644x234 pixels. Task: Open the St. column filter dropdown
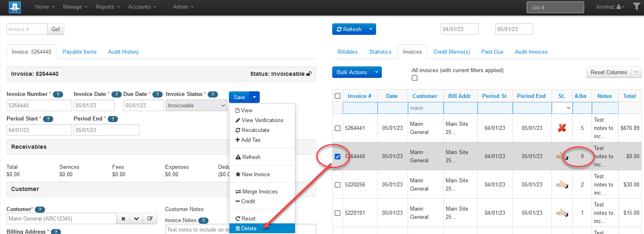point(562,108)
